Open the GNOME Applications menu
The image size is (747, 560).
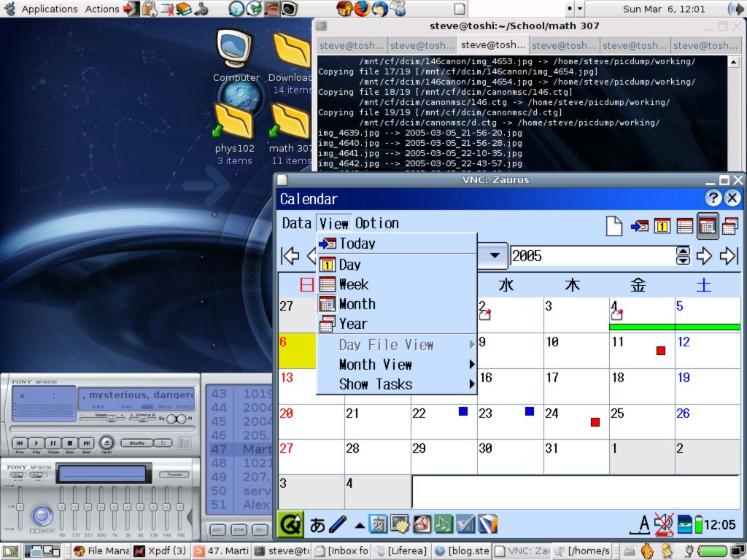click(x=50, y=9)
